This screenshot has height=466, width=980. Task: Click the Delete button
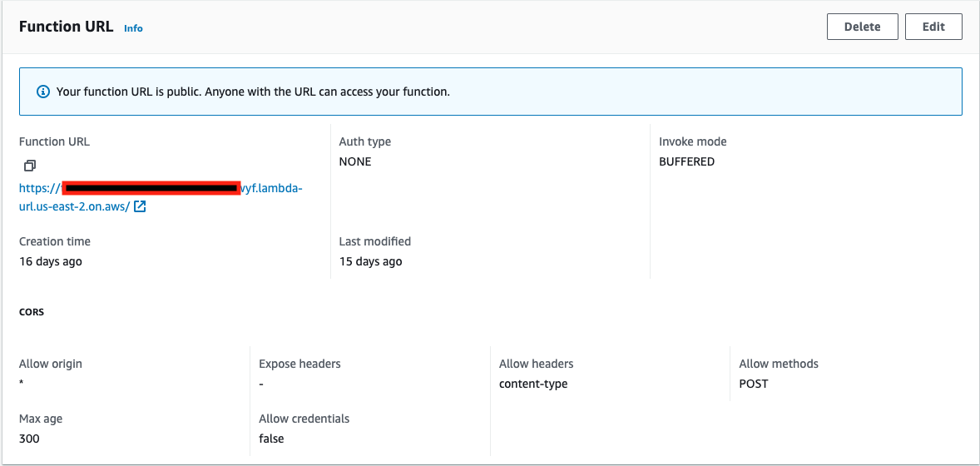pyautogui.click(x=862, y=27)
